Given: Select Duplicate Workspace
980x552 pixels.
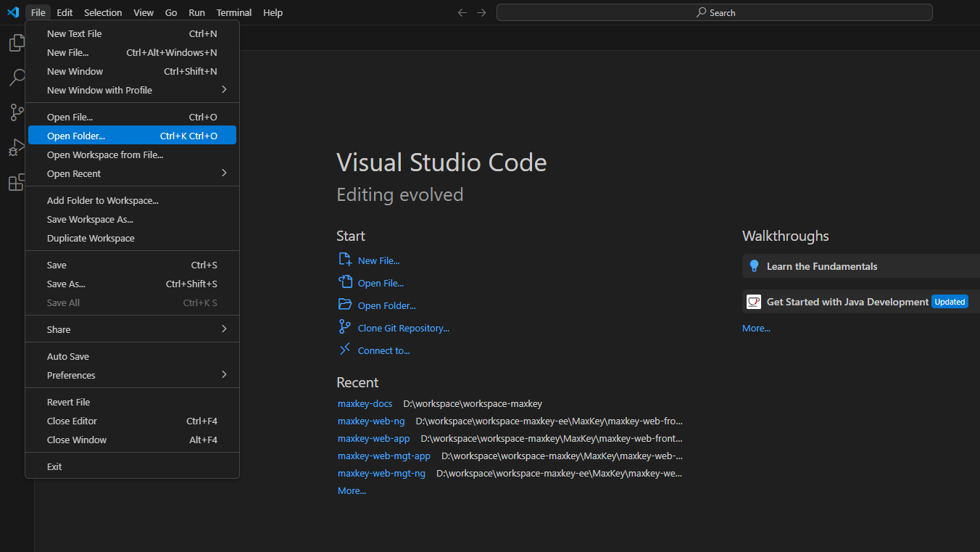Looking at the screenshot, I should (x=132, y=238).
